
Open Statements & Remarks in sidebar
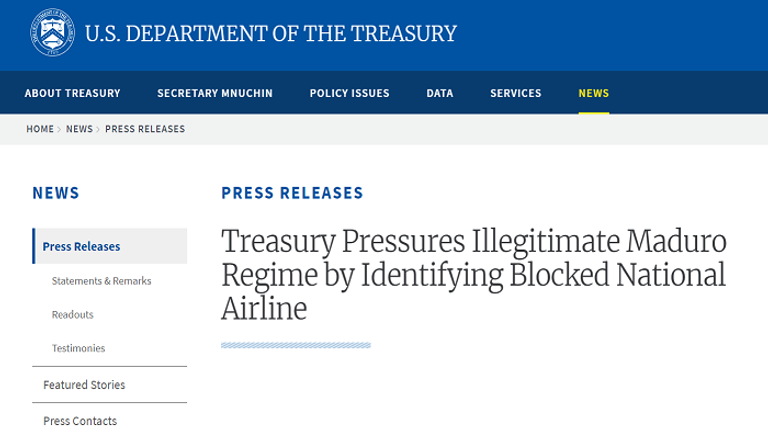click(x=101, y=281)
